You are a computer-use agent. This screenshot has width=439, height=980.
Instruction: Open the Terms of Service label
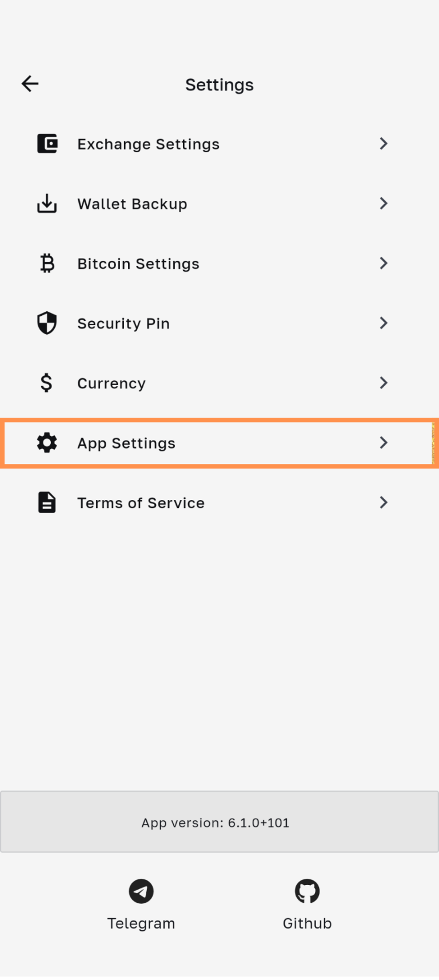point(141,503)
